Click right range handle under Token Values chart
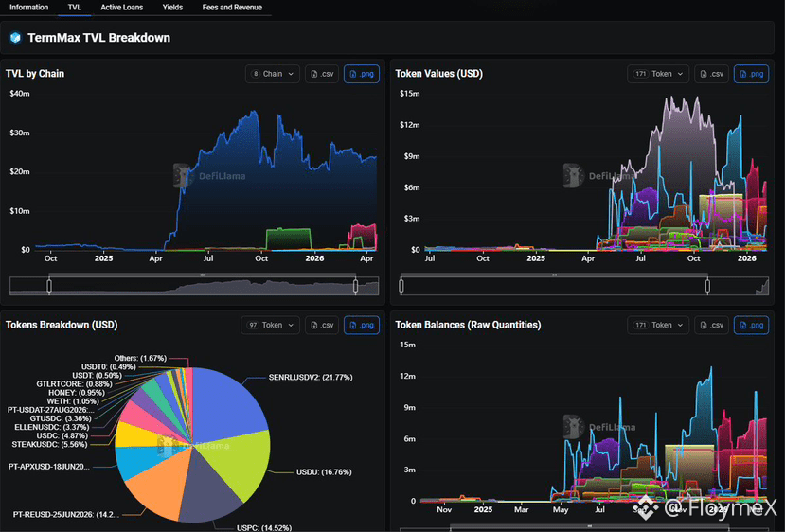 coord(707,286)
